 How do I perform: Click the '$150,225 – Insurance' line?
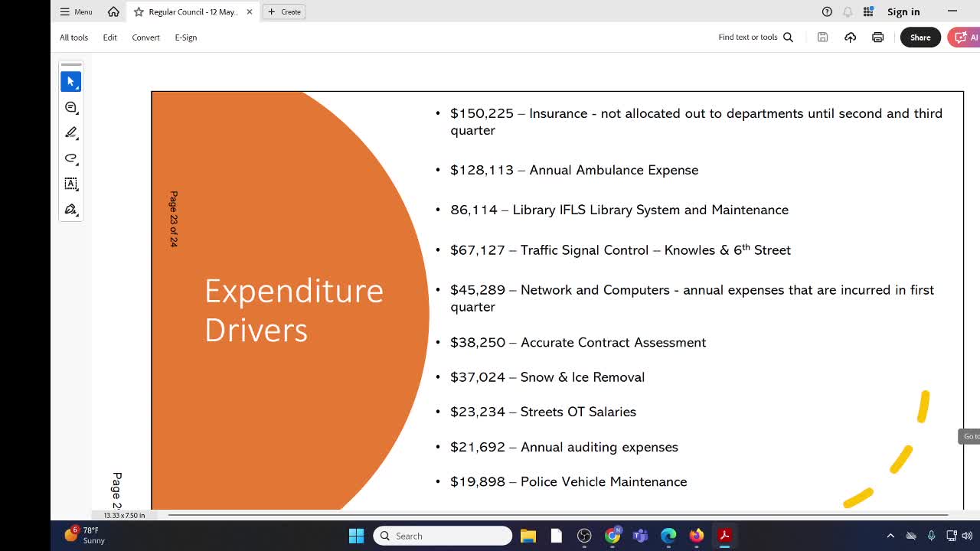[x=696, y=122]
